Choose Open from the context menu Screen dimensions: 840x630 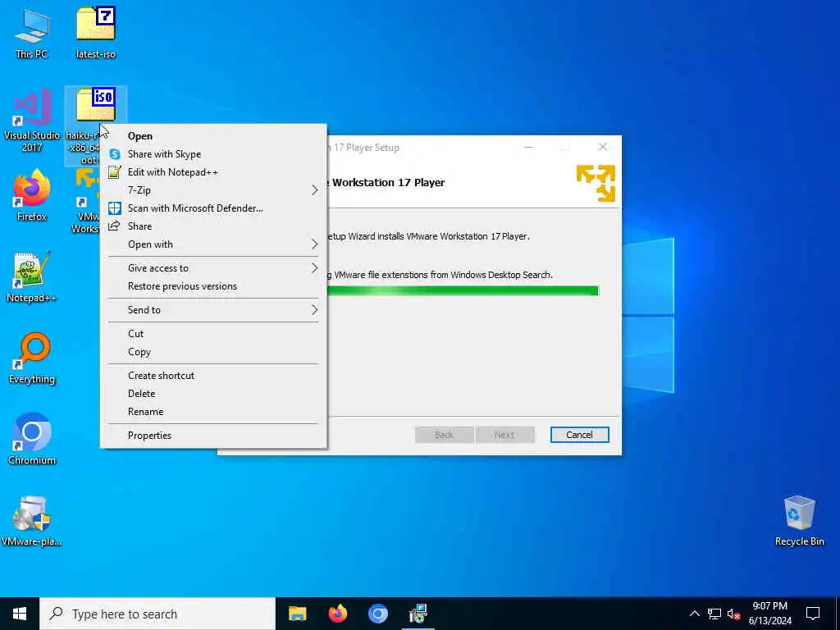(214, 136)
